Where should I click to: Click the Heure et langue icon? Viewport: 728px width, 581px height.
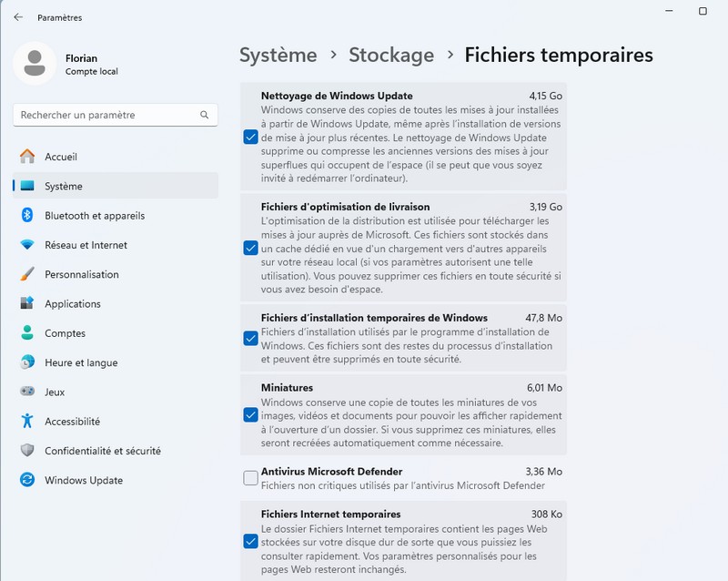point(27,362)
